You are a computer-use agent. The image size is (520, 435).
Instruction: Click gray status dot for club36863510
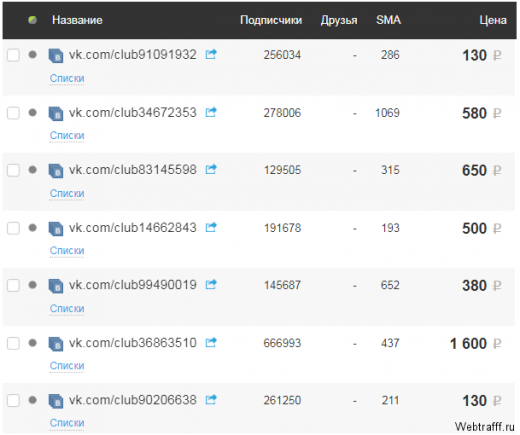click(x=32, y=343)
